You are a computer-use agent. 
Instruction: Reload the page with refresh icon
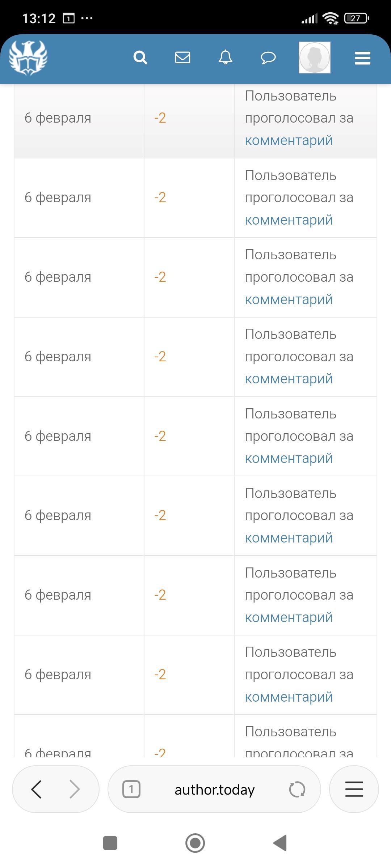[x=297, y=789]
